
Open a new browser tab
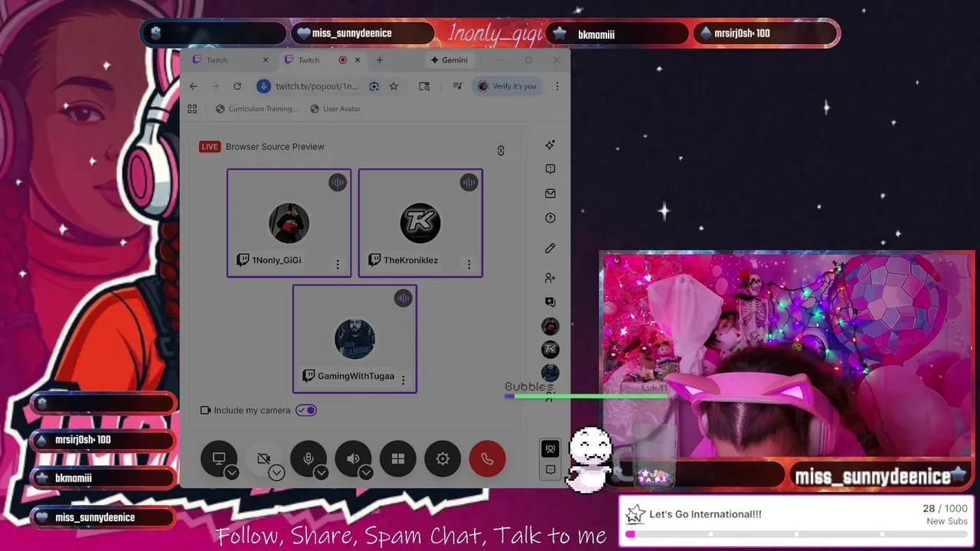coord(379,60)
